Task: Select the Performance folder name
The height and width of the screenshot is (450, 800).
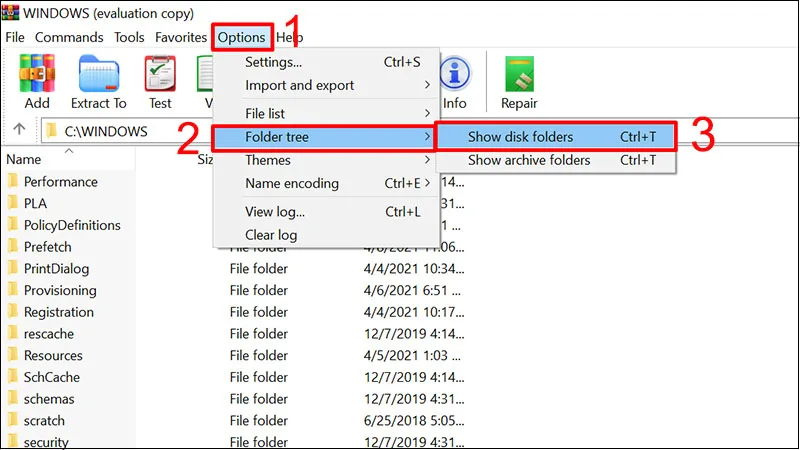Action: (x=61, y=182)
